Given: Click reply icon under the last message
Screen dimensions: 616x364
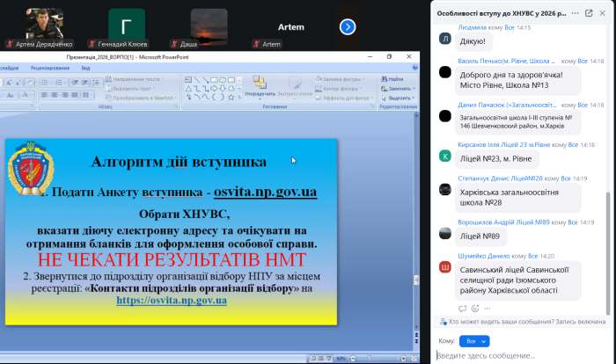Looking at the screenshot, I should pos(464,309).
